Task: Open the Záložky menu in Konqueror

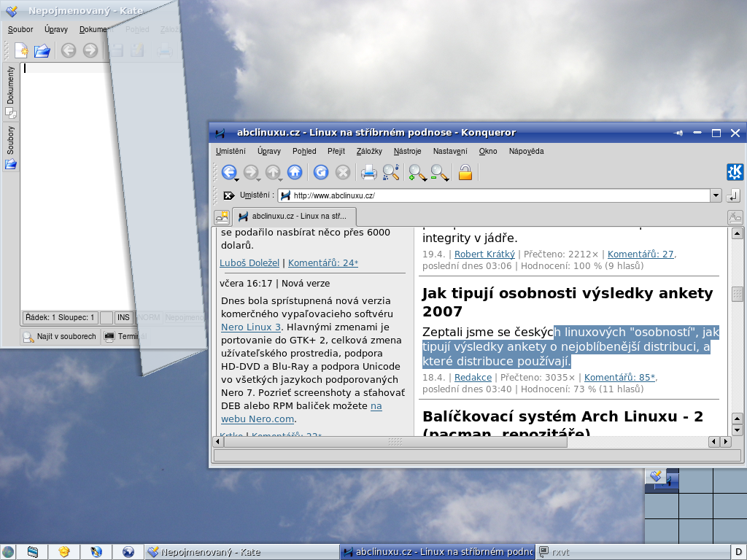Action: [369, 152]
